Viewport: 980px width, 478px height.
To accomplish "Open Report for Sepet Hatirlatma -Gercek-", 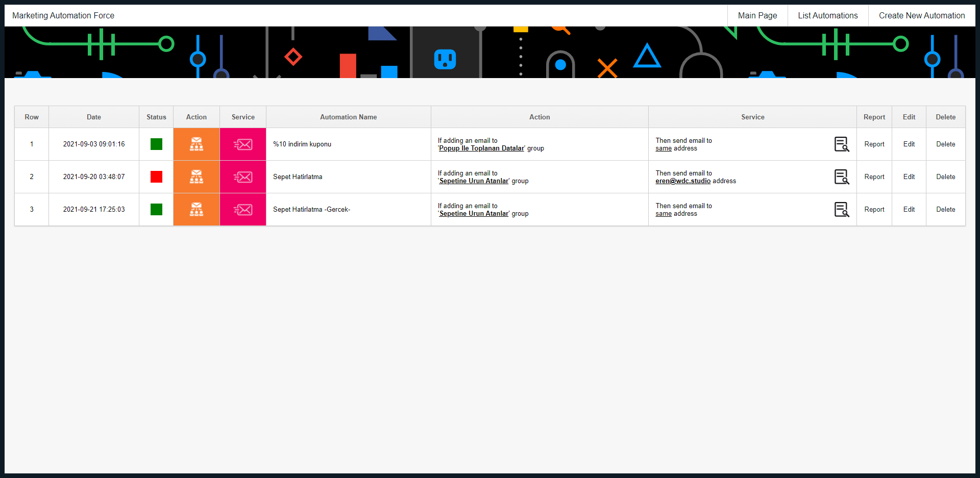I will point(874,210).
